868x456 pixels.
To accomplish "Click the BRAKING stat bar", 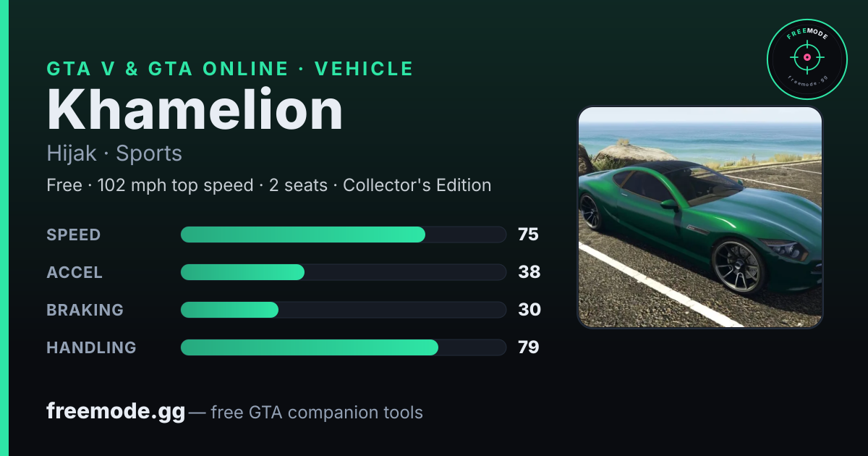I will tap(343, 310).
